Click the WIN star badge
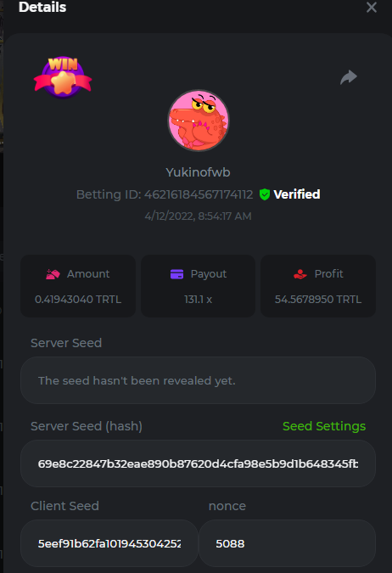 [63, 77]
